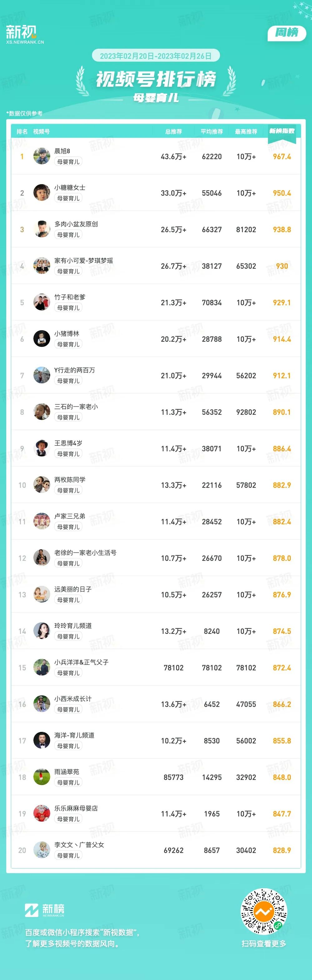Click the avatar of 玲玲育儿频道

coord(42,631)
